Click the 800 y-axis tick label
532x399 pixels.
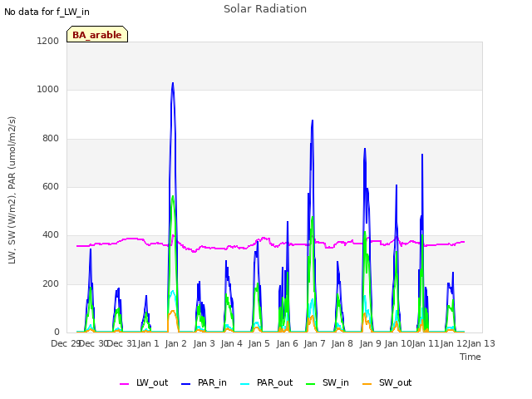coord(51,139)
